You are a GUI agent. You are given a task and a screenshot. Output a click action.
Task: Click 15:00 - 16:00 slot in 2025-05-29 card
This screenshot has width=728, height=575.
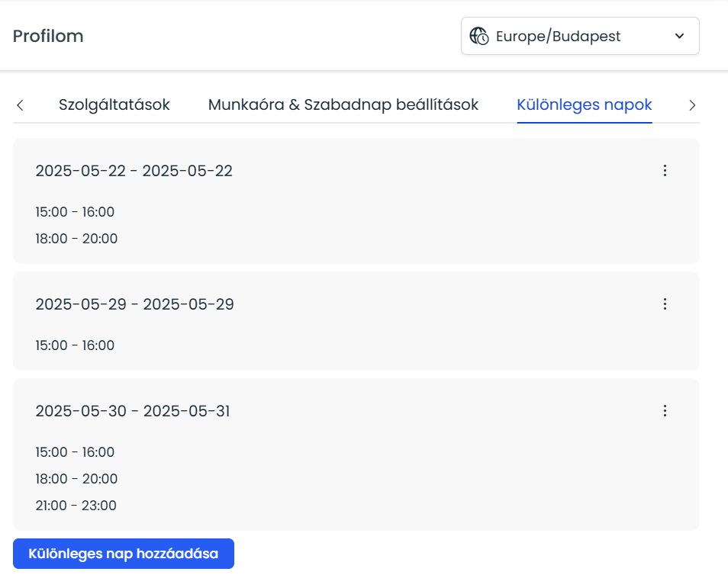pyautogui.click(x=75, y=345)
